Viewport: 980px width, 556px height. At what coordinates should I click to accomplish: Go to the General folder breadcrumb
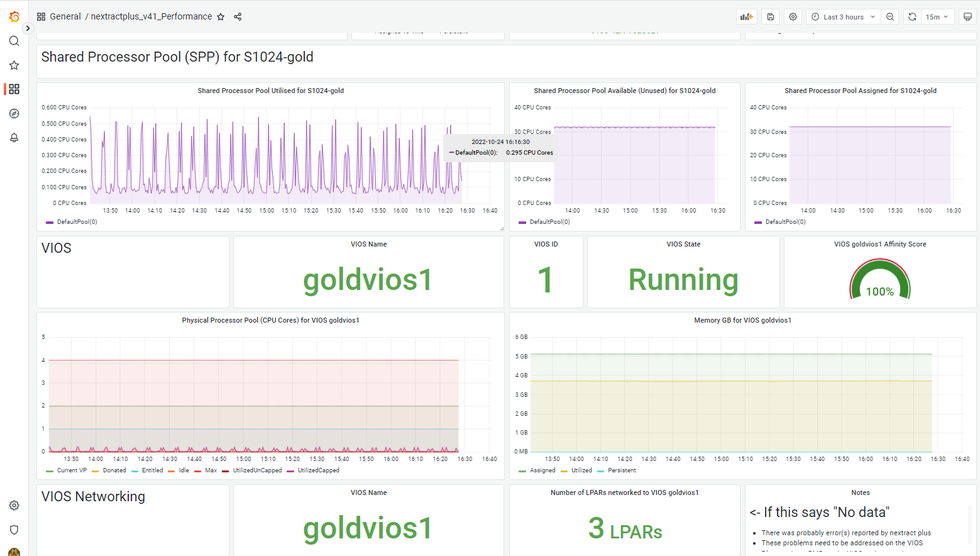coord(65,17)
